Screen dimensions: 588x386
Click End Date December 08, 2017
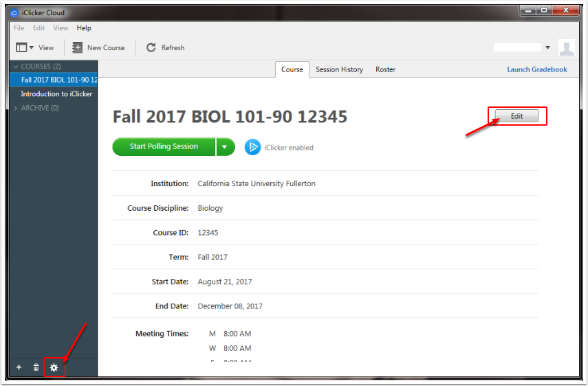(x=230, y=306)
